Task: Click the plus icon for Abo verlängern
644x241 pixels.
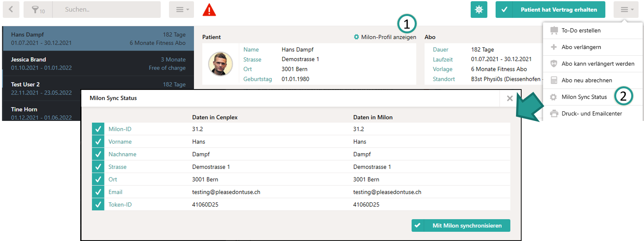Action: click(x=554, y=47)
